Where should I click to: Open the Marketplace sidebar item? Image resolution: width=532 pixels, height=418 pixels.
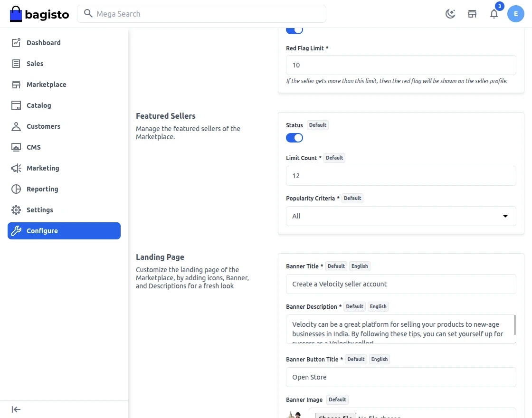click(45, 85)
